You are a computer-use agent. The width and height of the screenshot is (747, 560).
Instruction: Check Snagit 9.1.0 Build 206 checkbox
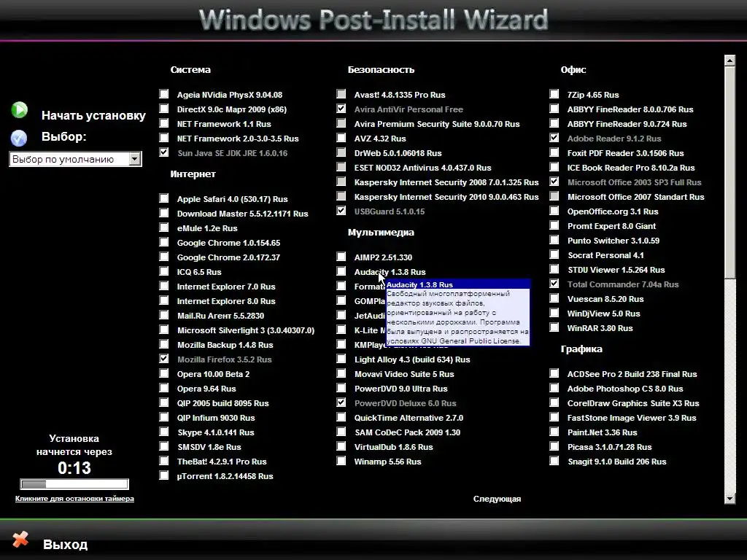pos(554,461)
